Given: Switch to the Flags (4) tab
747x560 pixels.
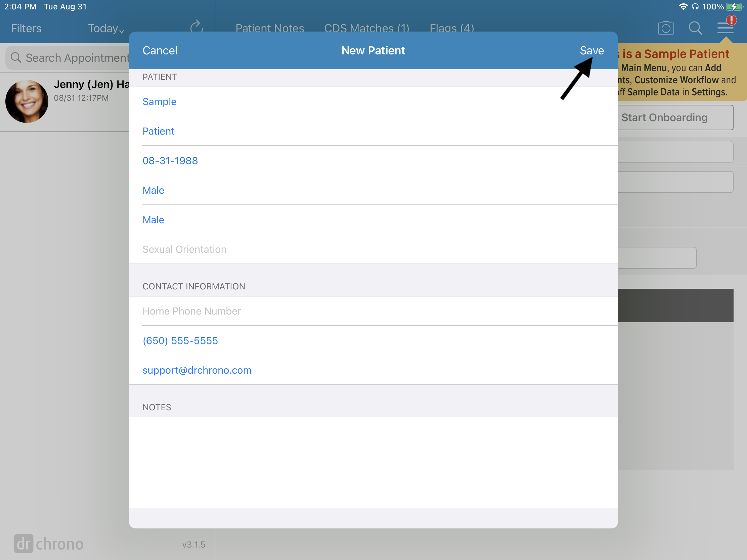Looking at the screenshot, I should pyautogui.click(x=452, y=28).
